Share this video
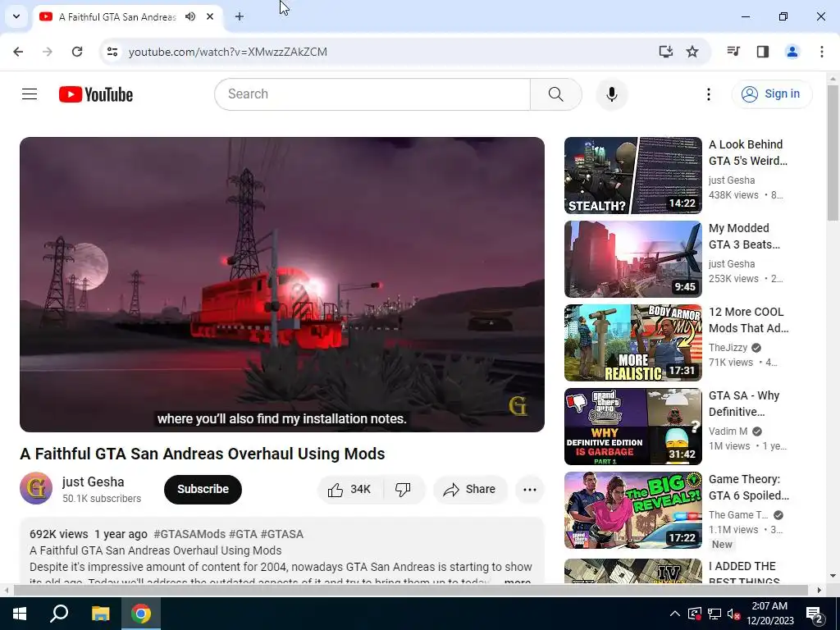 (x=470, y=489)
